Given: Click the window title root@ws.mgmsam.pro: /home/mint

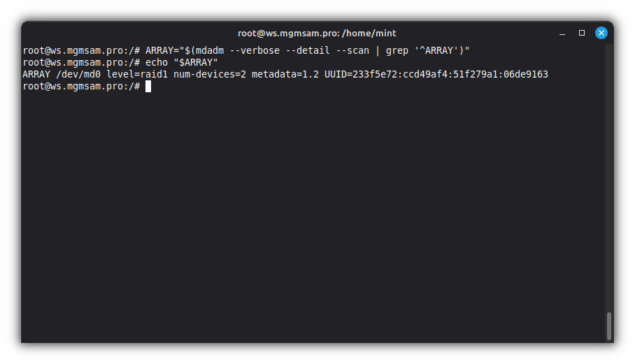Looking at the screenshot, I should coord(317,33).
